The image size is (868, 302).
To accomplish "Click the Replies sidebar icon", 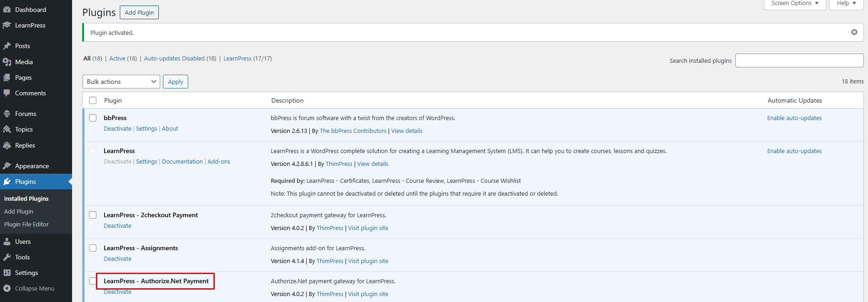I will (x=7, y=145).
